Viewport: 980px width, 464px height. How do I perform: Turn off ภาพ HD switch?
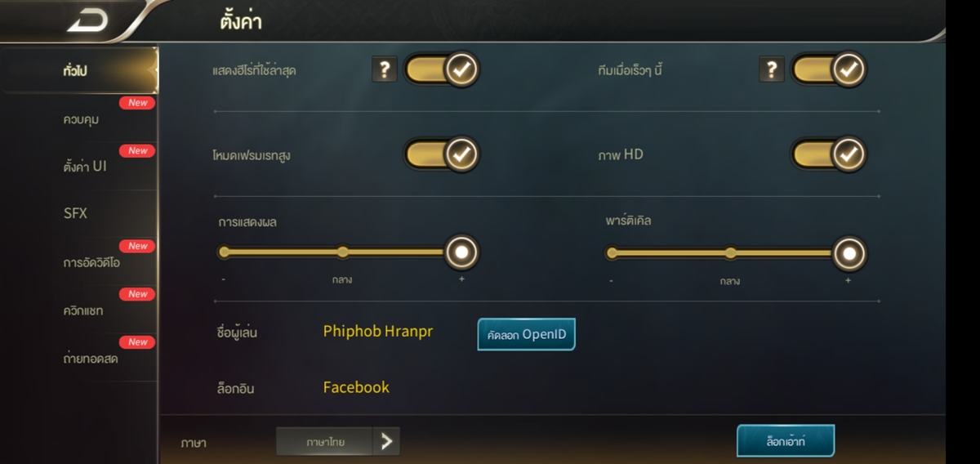(x=829, y=153)
